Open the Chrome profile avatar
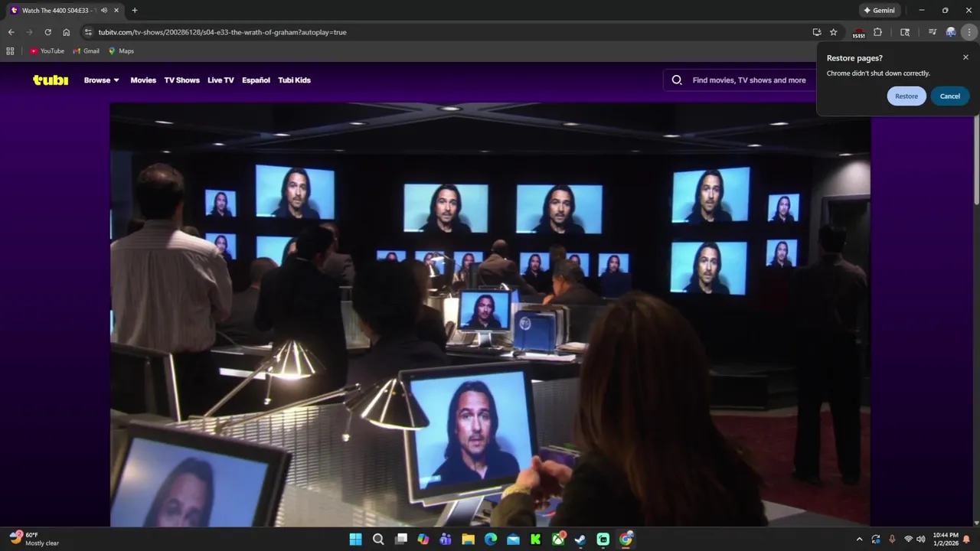This screenshot has width=980, height=551. pos(951,32)
